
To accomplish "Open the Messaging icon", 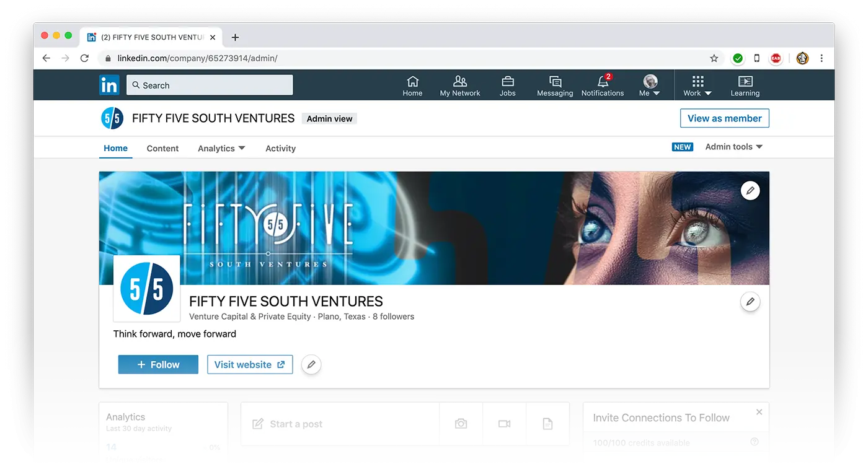I will coord(555,85).
